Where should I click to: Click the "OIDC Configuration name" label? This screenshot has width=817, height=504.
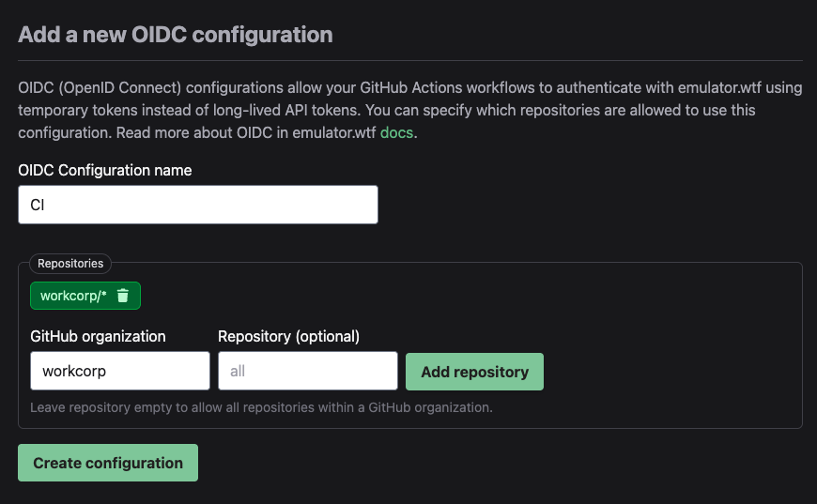[x=105, y=170]
